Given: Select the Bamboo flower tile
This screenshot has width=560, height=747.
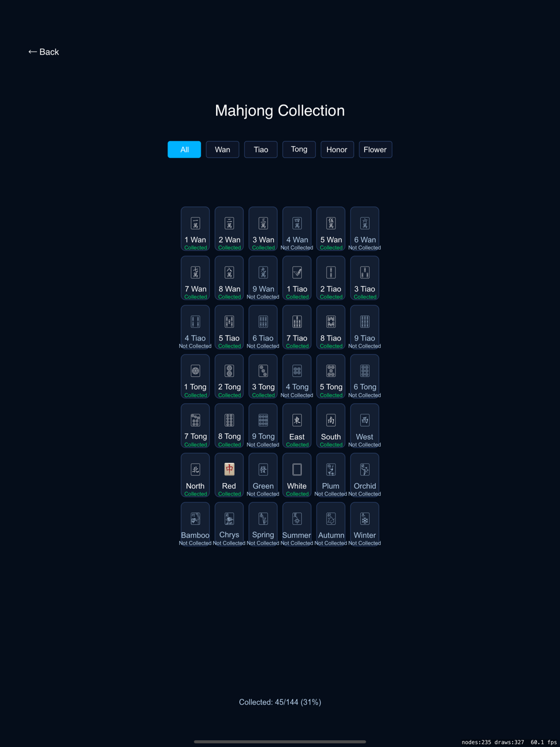Looking at the screenshot, I should [x=195, y=525].
